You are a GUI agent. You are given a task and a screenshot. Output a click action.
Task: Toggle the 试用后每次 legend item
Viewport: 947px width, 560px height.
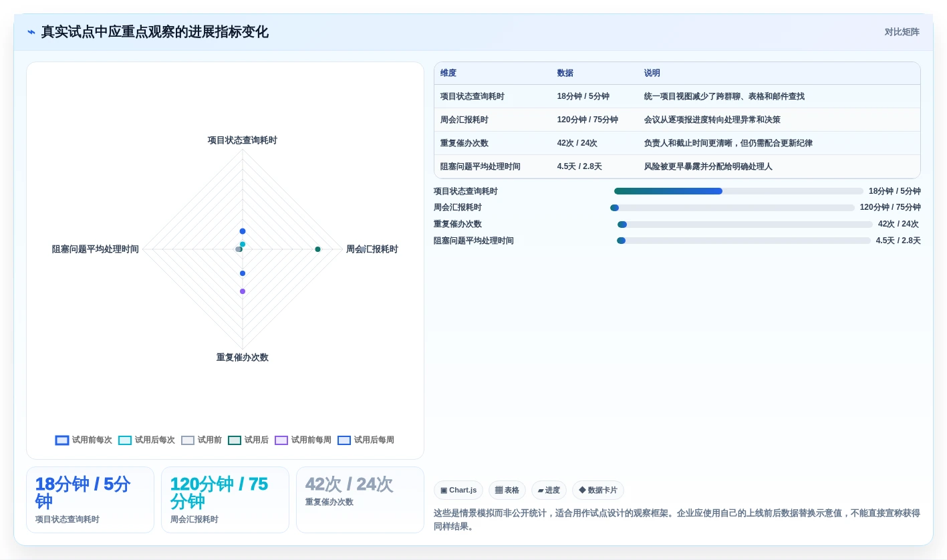[146, 440]
